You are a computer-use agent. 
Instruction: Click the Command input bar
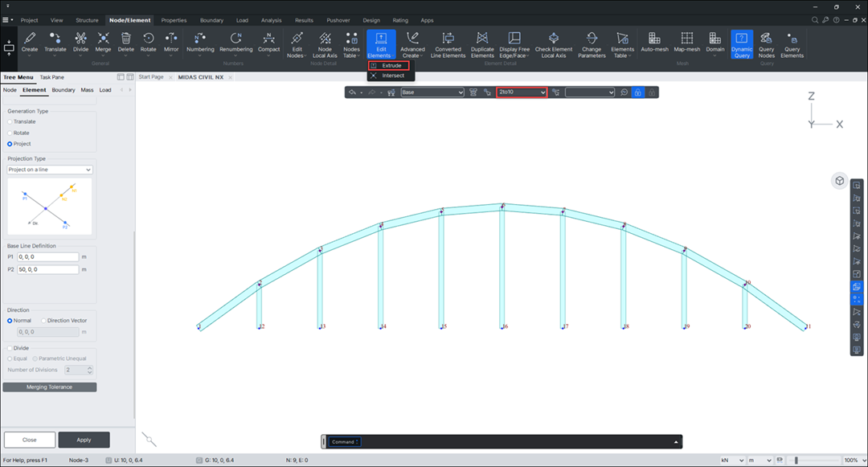[502, 441]
